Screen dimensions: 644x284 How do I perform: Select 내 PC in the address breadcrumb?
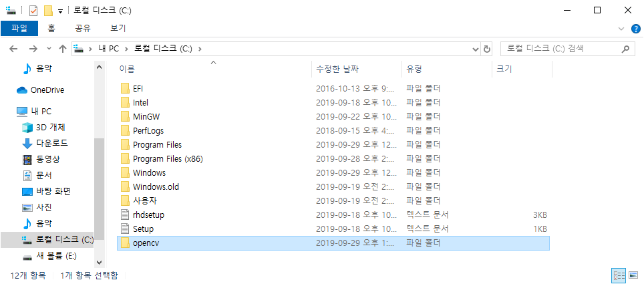click(x=108, y=49)
